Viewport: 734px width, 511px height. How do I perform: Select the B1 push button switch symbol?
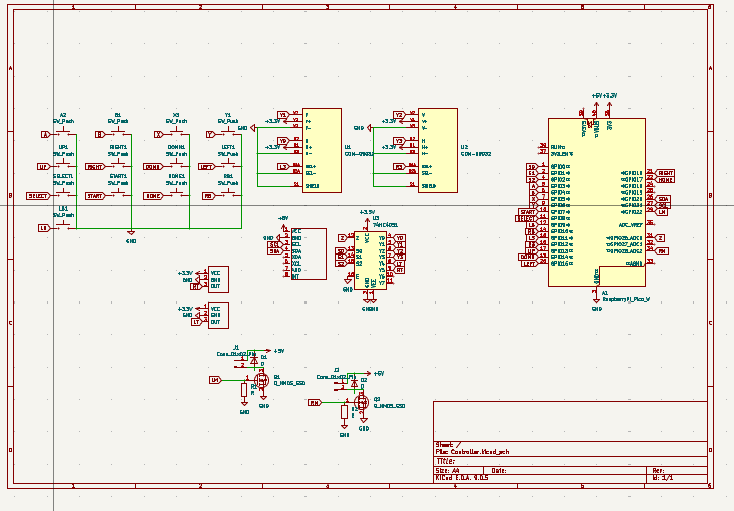pos(118,133)
